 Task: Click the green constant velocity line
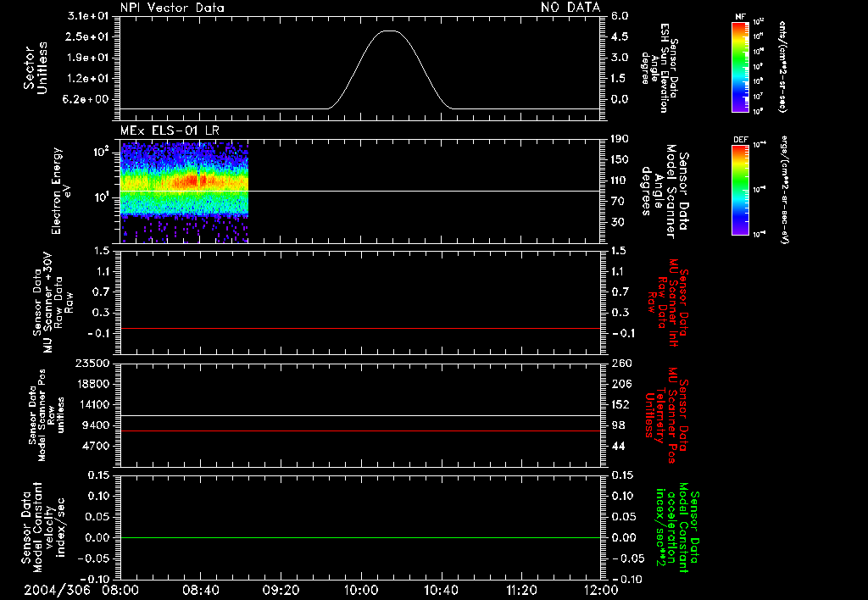pos(360,537)
